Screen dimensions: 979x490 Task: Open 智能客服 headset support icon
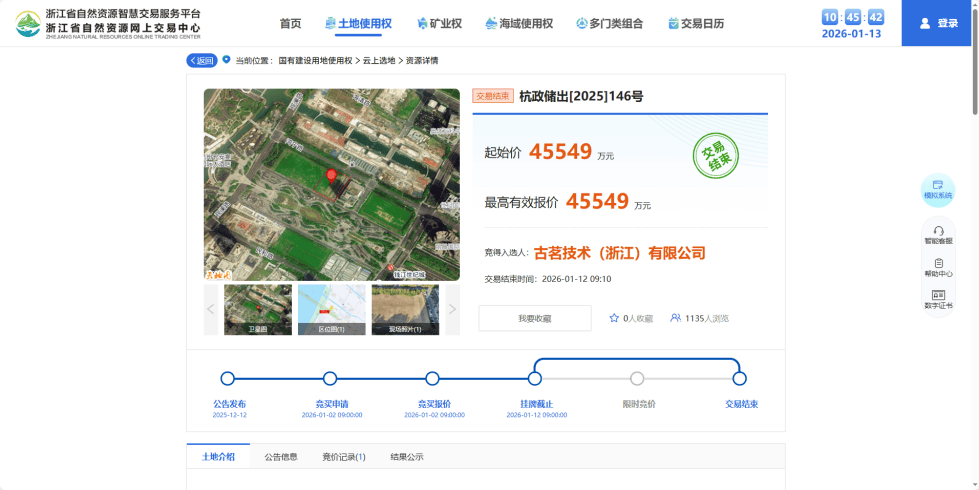click(938, 231)
